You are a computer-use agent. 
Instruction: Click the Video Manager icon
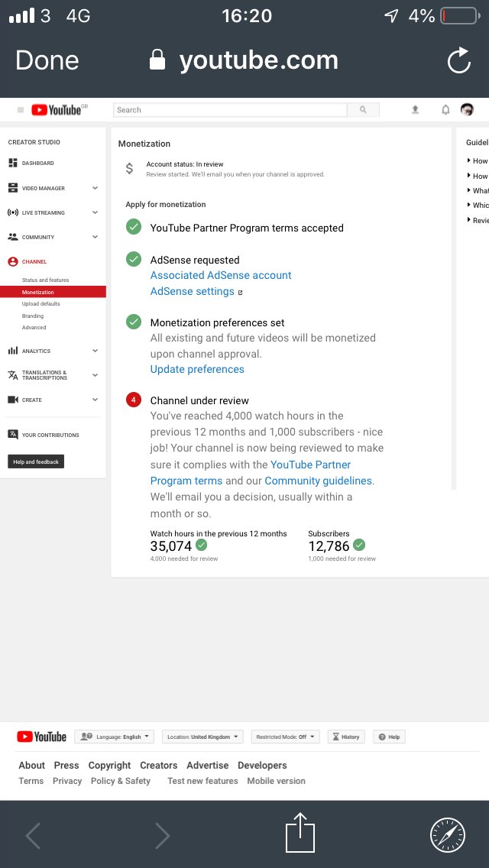(x=13, y=188)
